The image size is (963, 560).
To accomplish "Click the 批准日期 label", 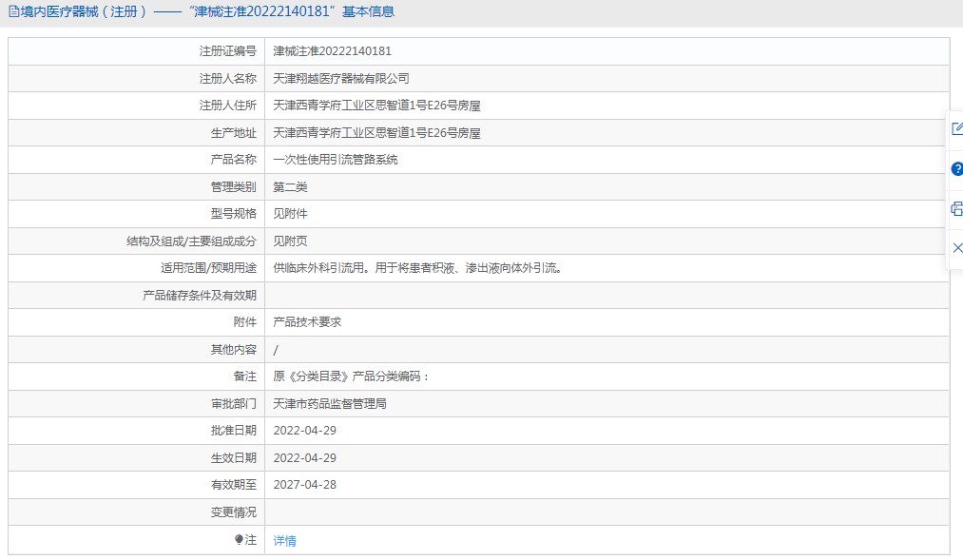I will pos(233,431).
